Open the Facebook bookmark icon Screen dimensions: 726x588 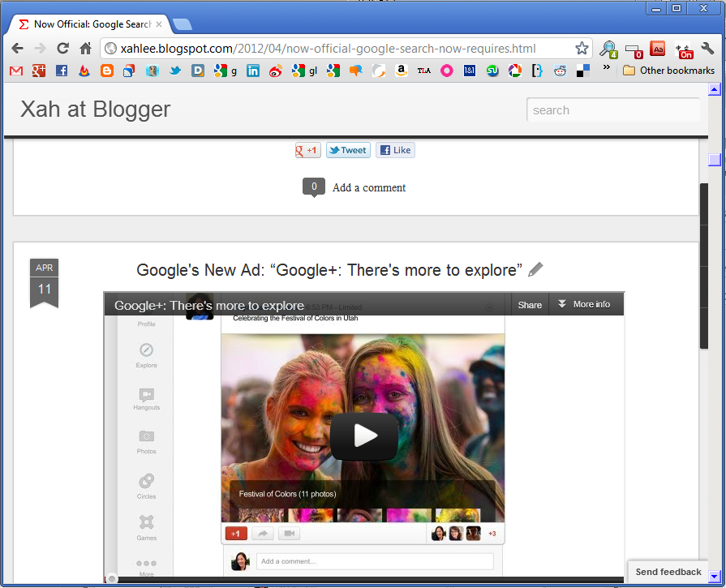(61, 71)
